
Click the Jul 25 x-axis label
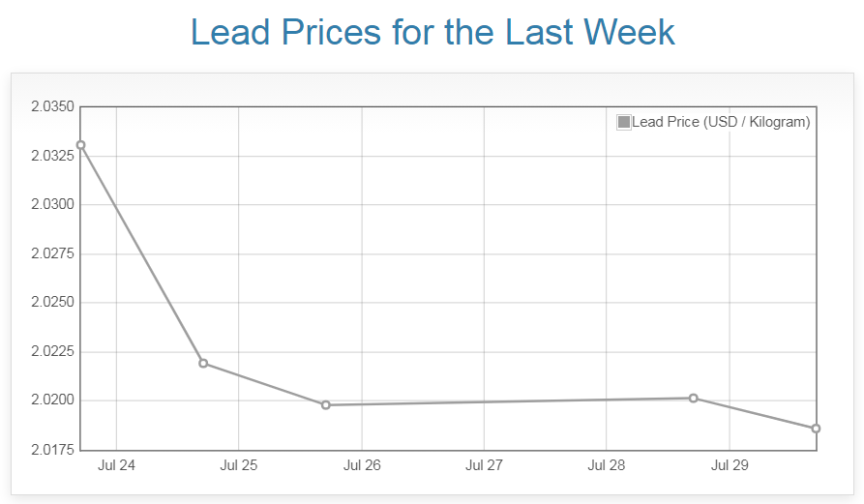[x=239, y=465]
